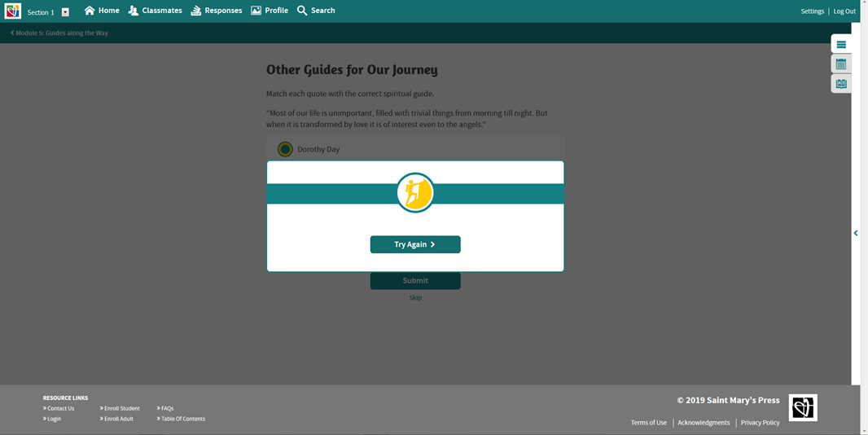Open Privacy Policy link
This screenshot has width=868, height=435.
(760, 423)
